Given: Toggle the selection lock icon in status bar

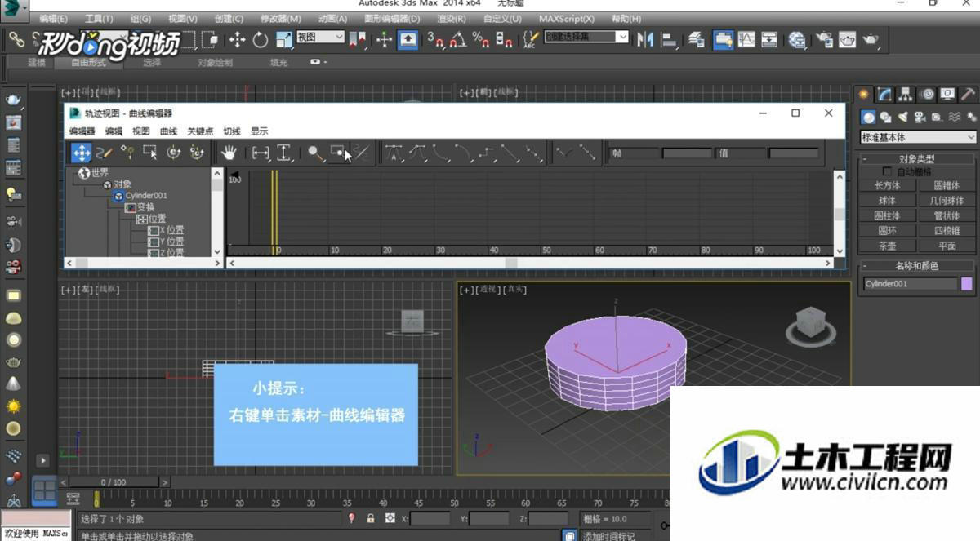Looking at the screenshot, I should [x=371, y=518].
